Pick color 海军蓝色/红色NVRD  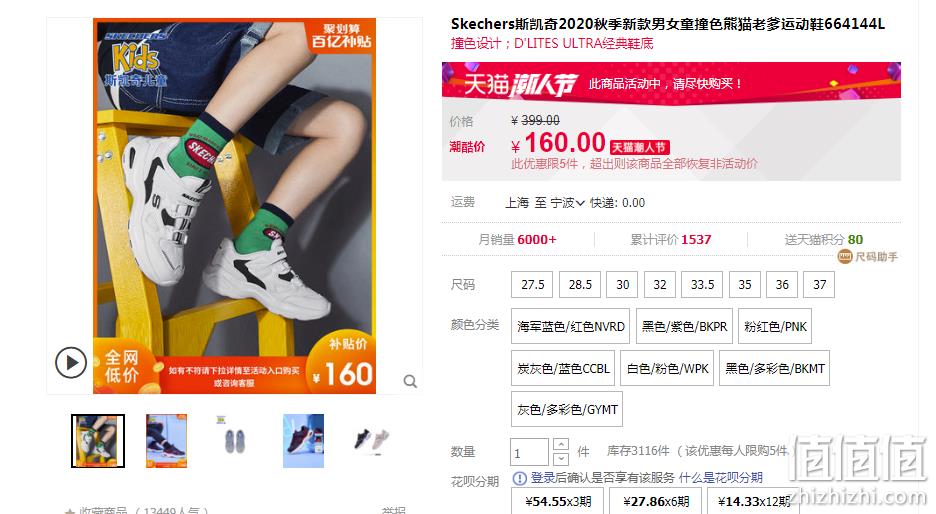point(570,327)
